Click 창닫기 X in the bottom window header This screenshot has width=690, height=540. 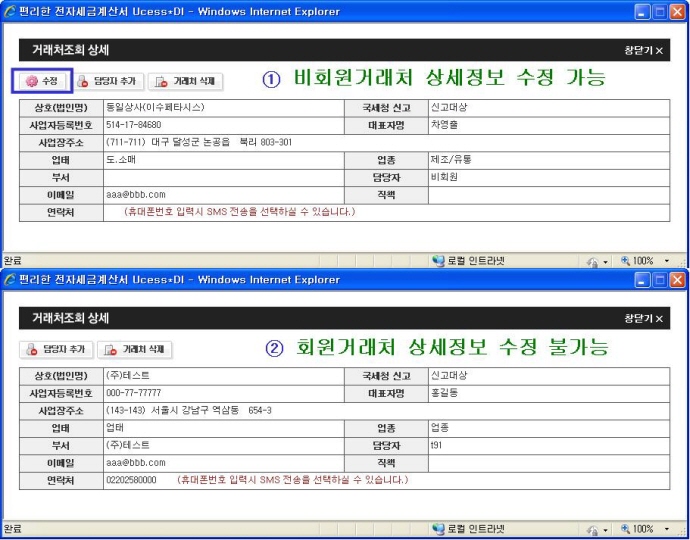643,319
